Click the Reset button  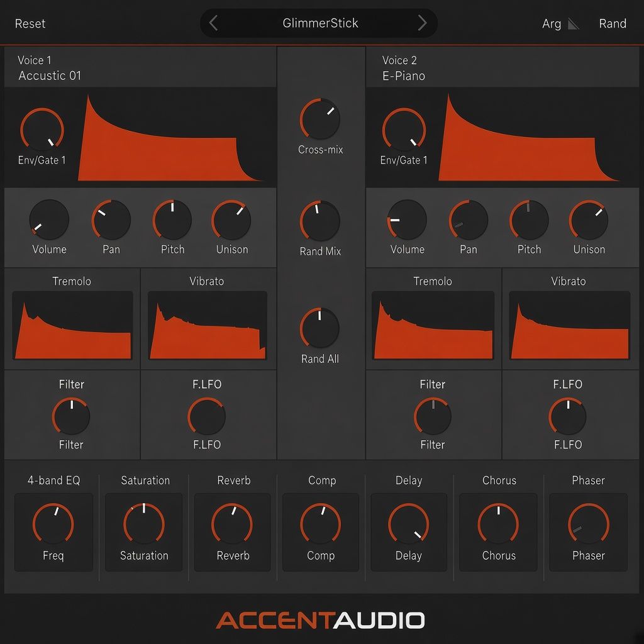[30, 23]
